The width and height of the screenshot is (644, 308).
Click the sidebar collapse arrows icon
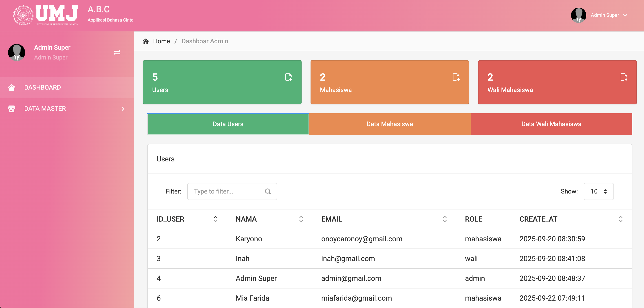point(117,53)
